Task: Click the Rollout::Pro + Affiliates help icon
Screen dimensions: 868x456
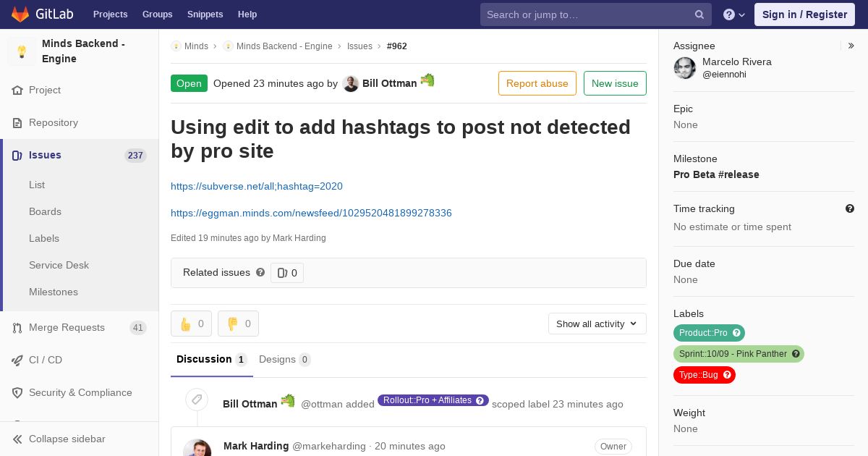Action: 480,400
